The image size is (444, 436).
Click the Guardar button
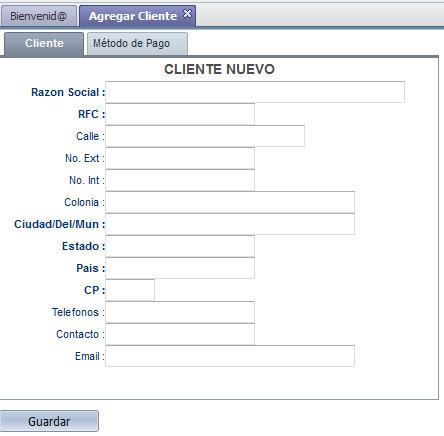49,421
